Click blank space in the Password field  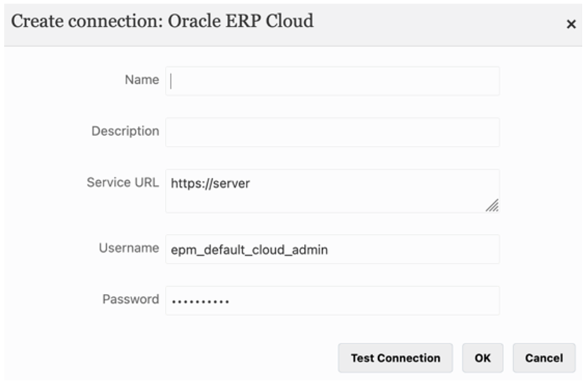tap(367, 300)
